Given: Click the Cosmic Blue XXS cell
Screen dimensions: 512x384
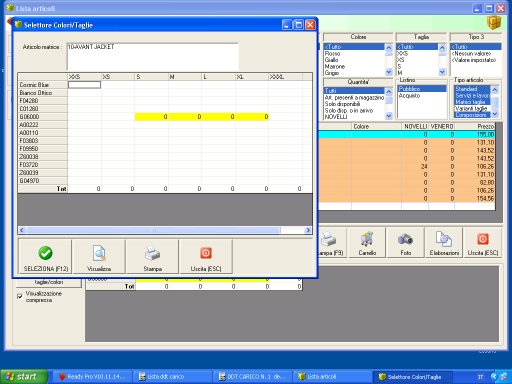Looking at the screenshot, I should (84, 85).
